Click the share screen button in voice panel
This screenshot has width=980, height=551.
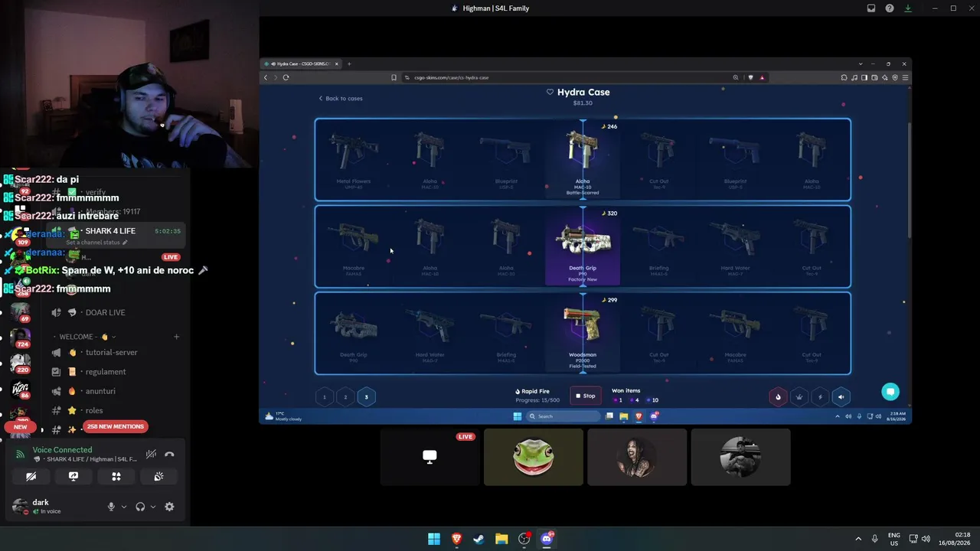[x=73, y=476]
